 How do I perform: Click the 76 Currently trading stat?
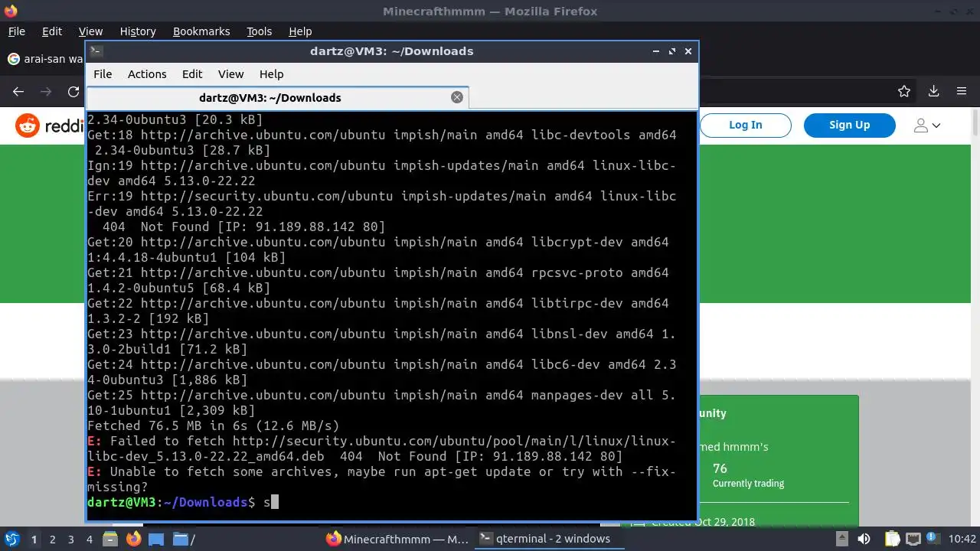click(x=748, y=475)
